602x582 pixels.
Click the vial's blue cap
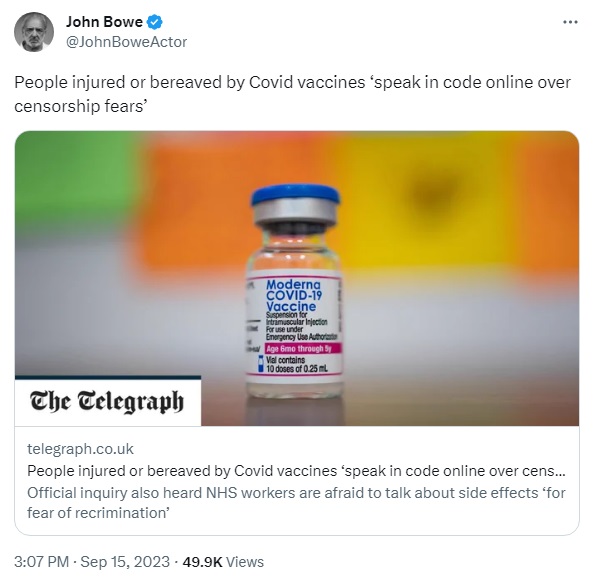[295, 194]
